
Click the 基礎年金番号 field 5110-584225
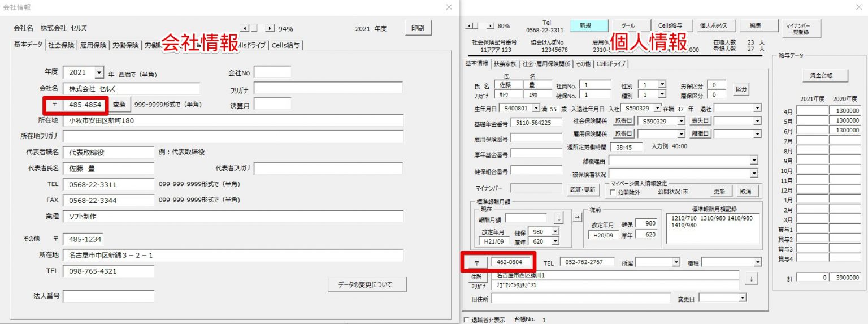pyautogui.click(x=536, y=123)
